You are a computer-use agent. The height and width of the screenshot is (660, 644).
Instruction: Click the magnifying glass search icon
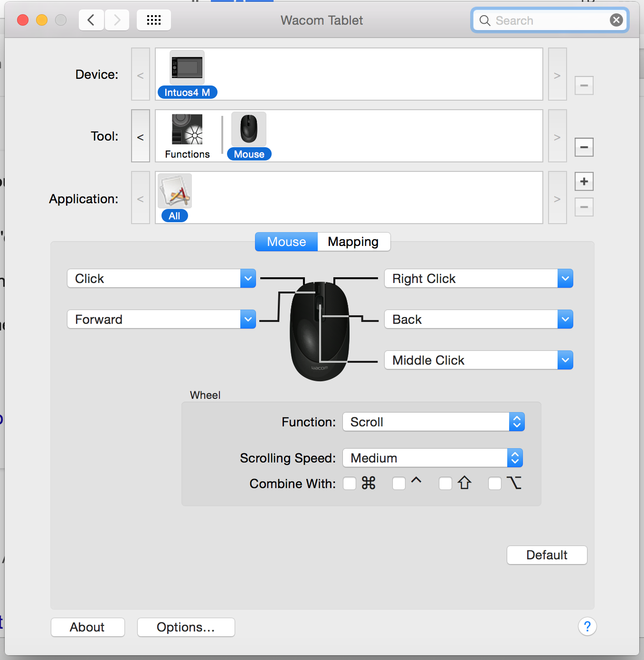485,20
